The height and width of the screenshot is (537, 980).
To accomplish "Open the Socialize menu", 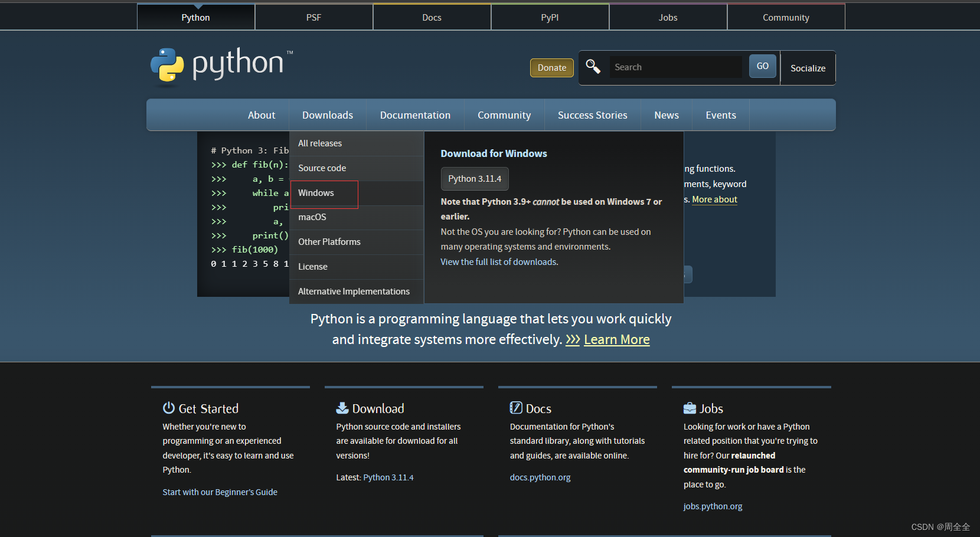I will [808, 68].
